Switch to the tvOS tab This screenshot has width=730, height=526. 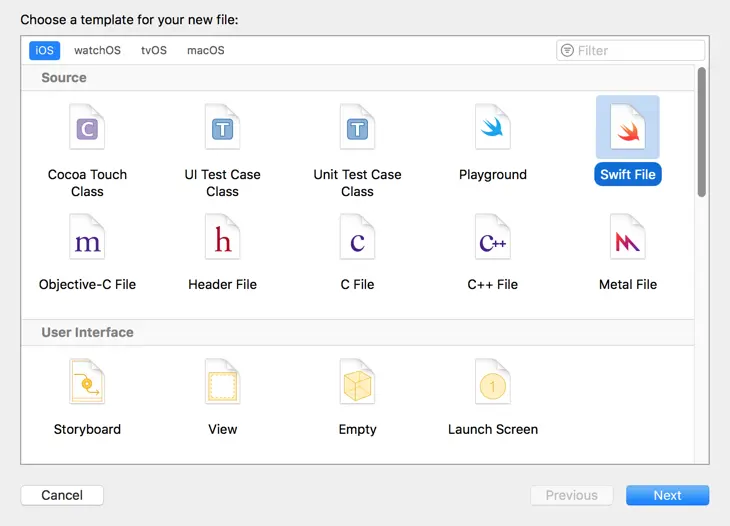coord(154,51)
